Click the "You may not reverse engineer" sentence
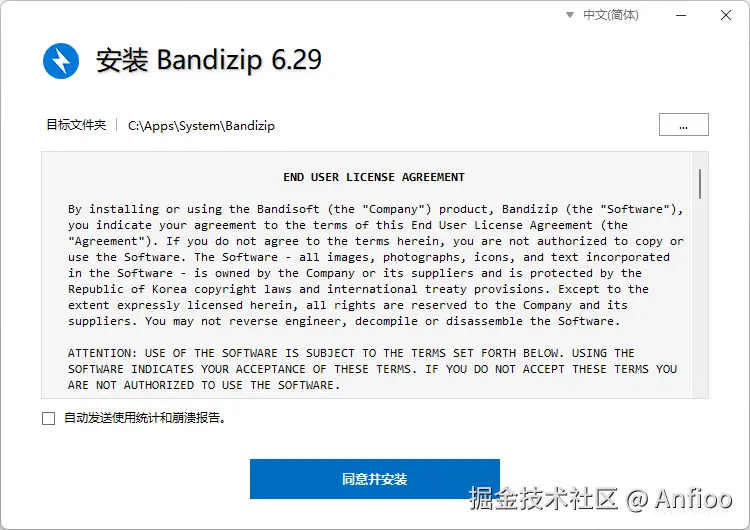Viewport: 750px width, 530px height. [x=382, y=321]
